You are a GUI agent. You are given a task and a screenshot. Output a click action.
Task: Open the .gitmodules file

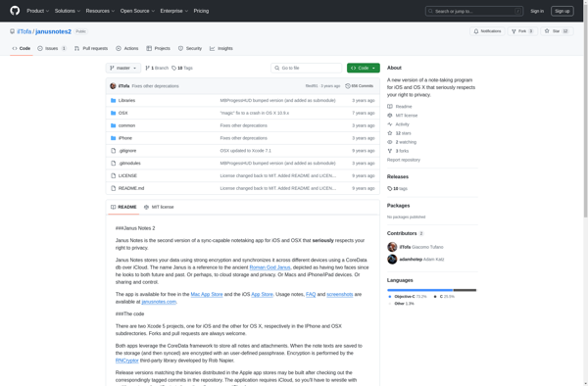point(129,163)
